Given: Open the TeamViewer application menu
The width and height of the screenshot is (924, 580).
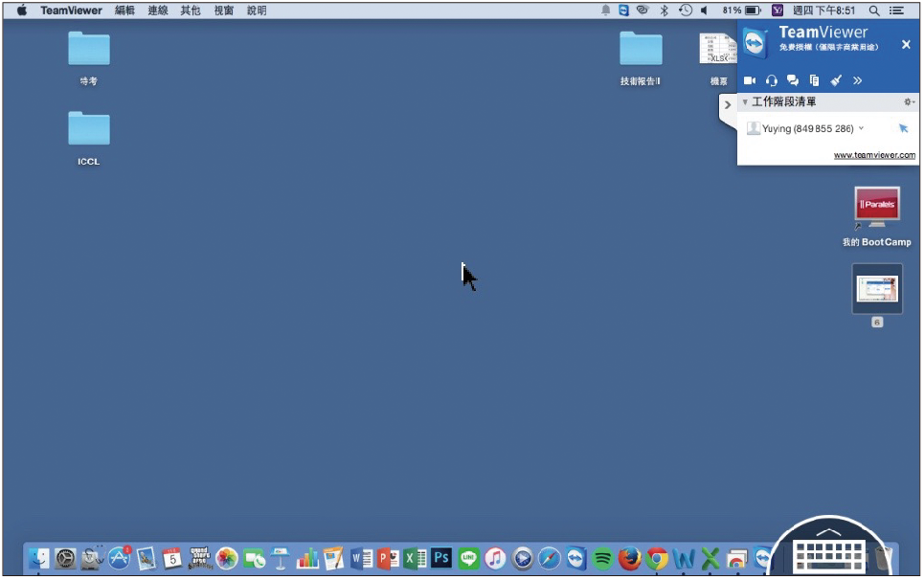Looking at the screenshot, I should [71, 11].
